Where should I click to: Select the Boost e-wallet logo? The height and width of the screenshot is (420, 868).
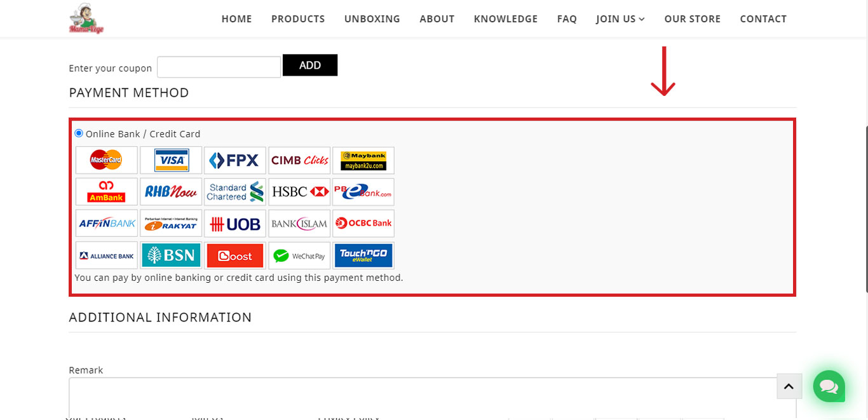pyautogui.click(x=235, y=255)
